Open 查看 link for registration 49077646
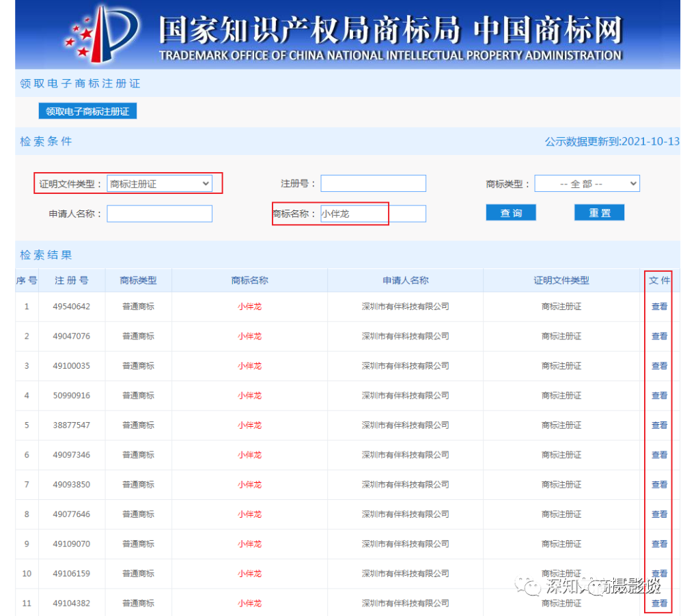This screenshot has width=683, height=616. click(659, 514)
